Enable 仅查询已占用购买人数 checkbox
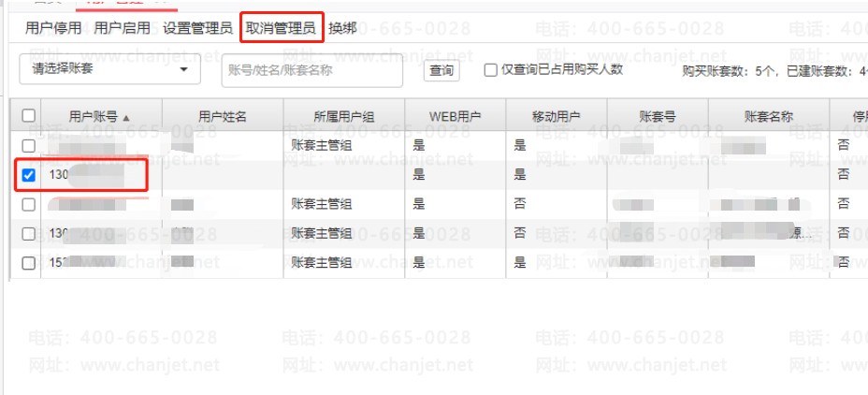 point(490,69)
